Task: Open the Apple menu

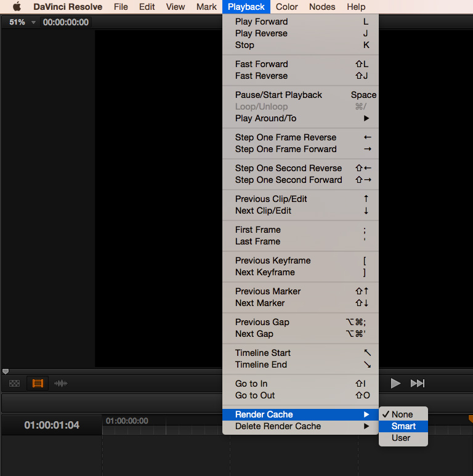Action: 17,6
